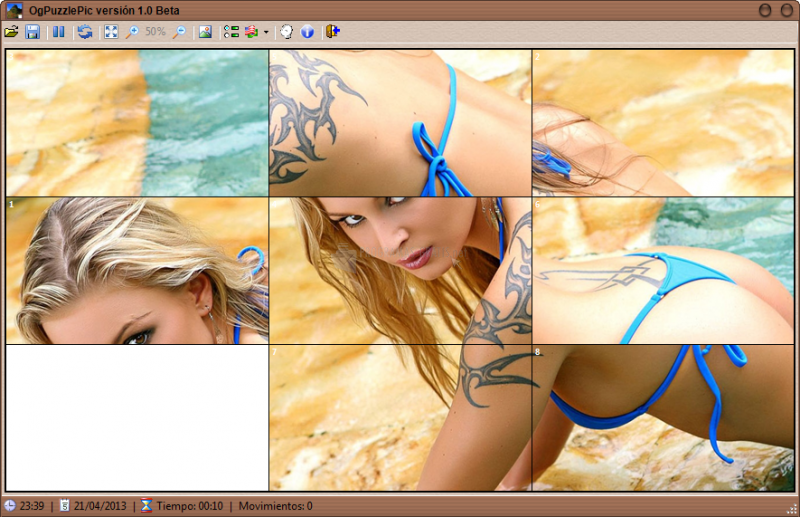Select puzzle piece numbered 7
This screenshot has width=800, height=517.
pyautogui.click(x=401, y=418)
